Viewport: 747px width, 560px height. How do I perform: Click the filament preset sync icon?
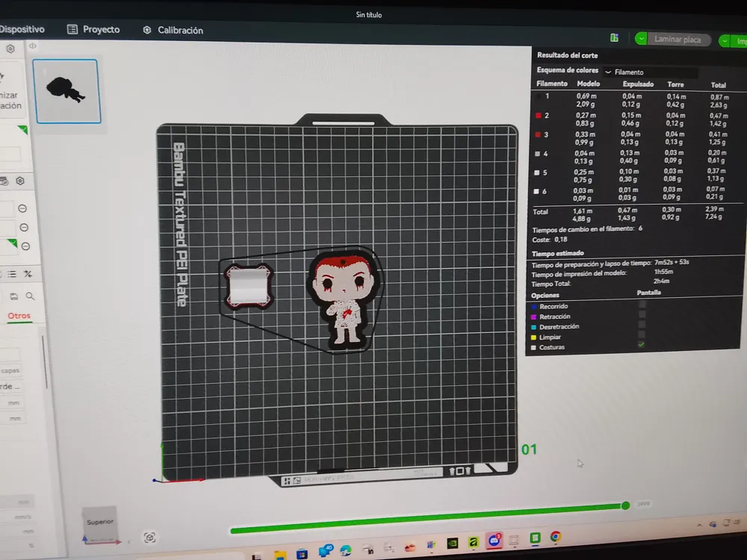(4, 181)
